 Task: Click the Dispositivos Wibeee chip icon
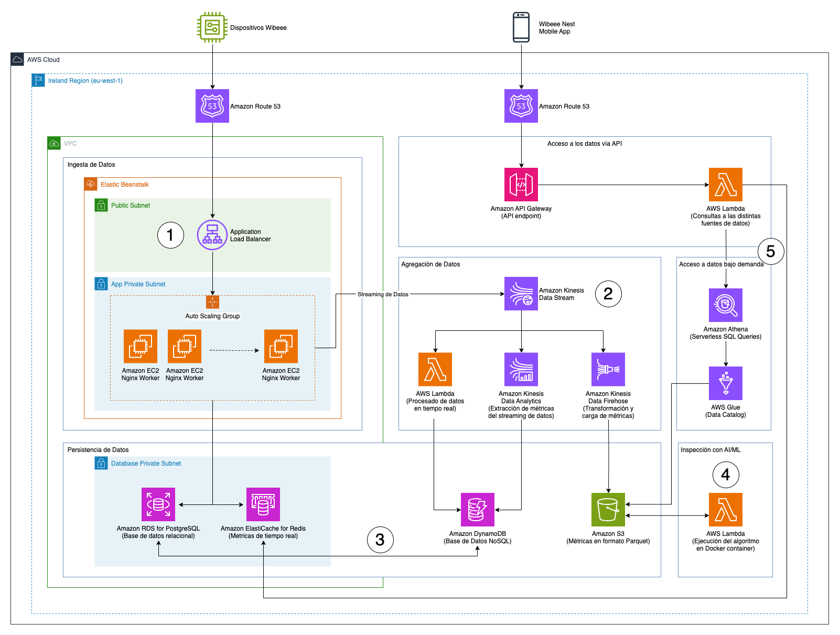pyautogui.click(x=212, y=27)
